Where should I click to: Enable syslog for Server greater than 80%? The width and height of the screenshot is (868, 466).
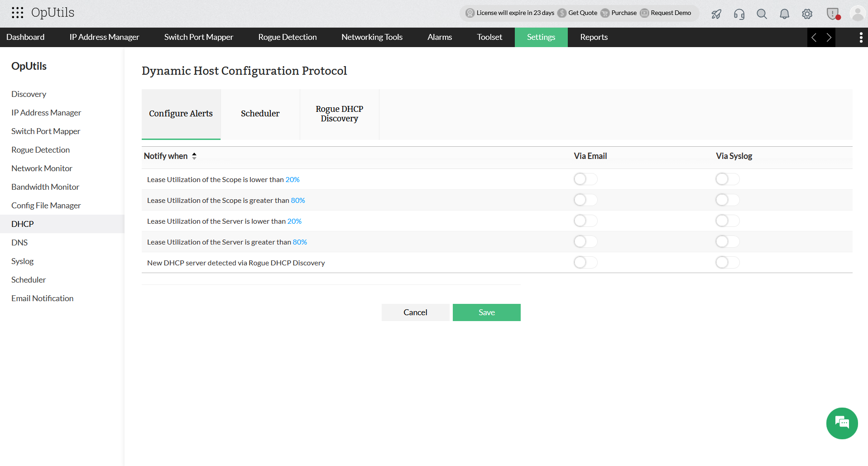tap(727, 242)
